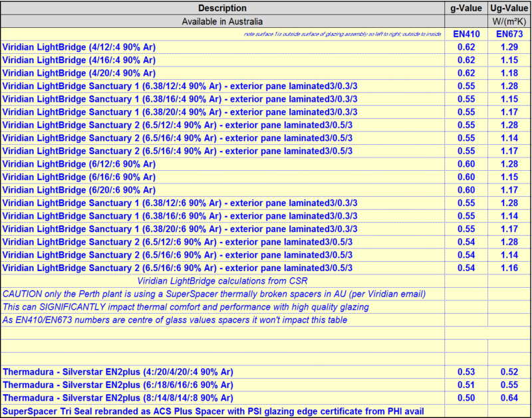532x418 pixels.
Task: Click Ug-Value 1.15 in LightBridge (6/16/:6) row
Action: click(509, 177)
